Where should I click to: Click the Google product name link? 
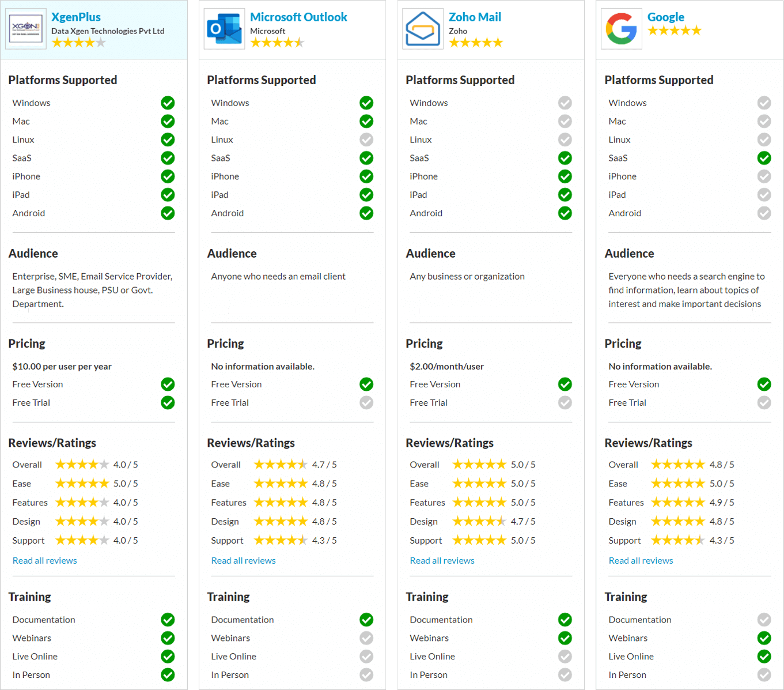(666, 17)
